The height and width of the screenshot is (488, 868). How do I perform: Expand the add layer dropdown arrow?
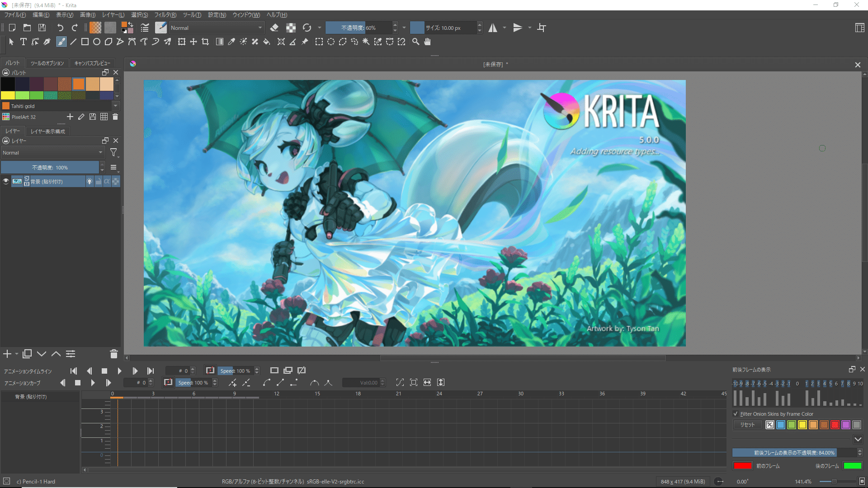(17, 354)
